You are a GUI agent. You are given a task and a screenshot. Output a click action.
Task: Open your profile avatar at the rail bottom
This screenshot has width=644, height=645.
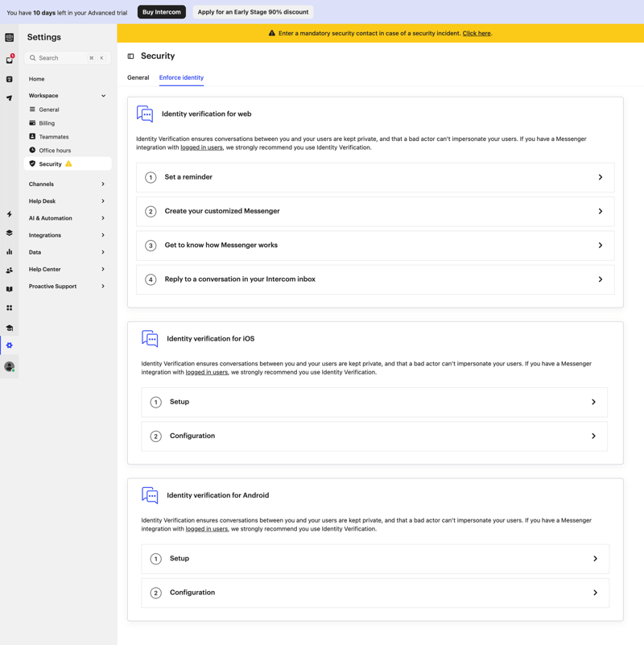10,366
